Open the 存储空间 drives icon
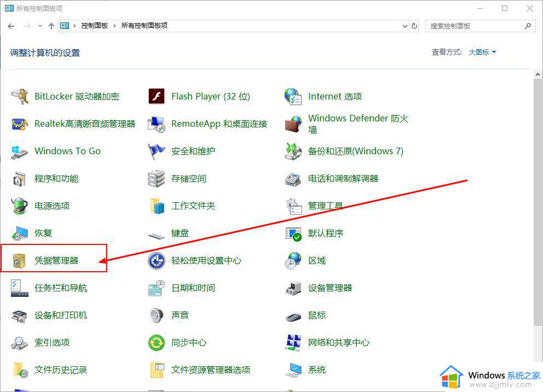The image size is (543, 392). coord(157,179)
